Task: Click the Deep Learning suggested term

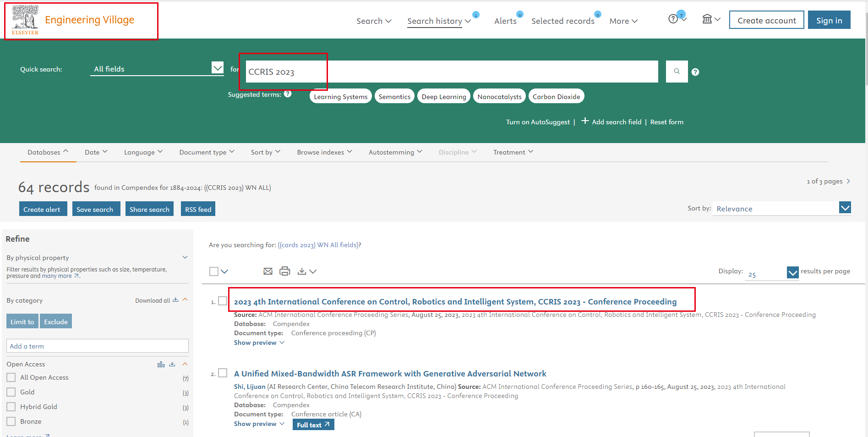Action: point(444,96)
